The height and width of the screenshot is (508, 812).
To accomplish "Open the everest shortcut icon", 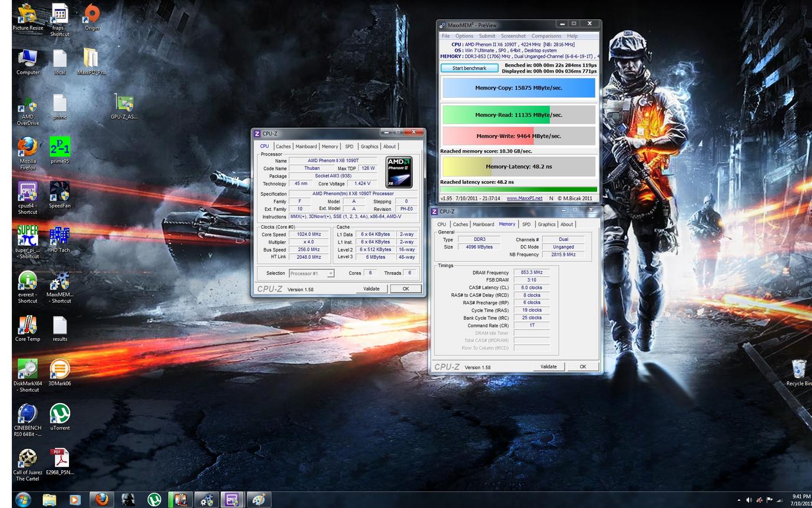I will [28, 288].
